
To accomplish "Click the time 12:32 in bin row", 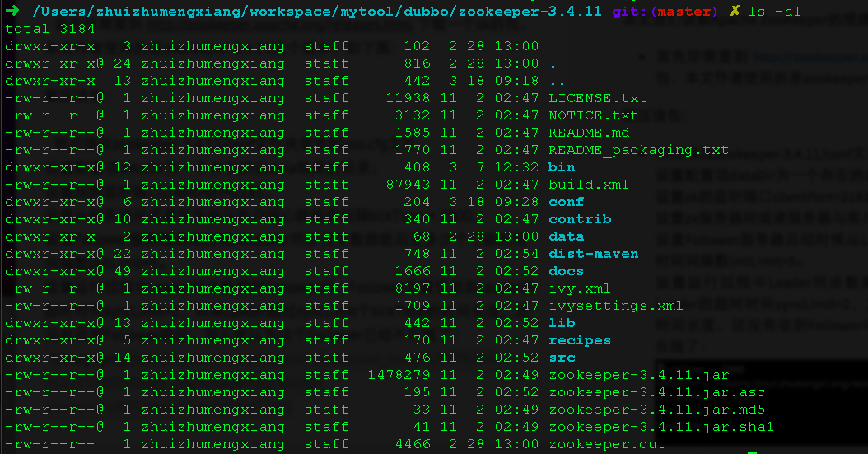I will [516, 167].
